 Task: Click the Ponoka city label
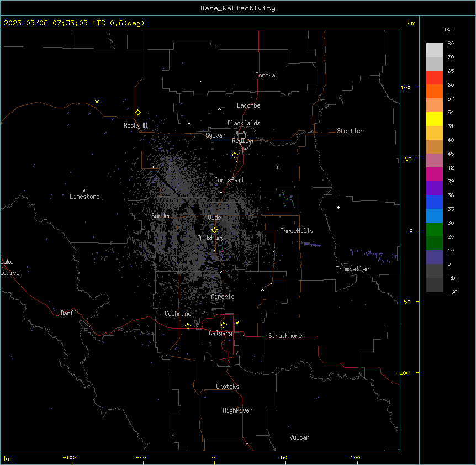pos(265,75)
